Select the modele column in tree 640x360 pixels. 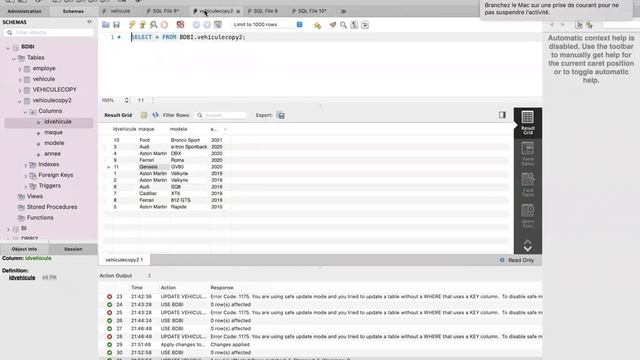click(54, 143)
